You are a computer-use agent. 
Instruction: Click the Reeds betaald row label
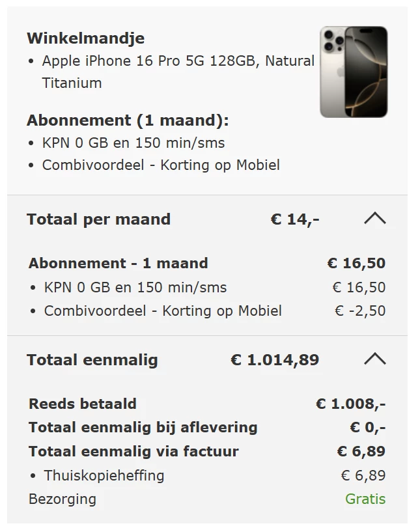[83, 404]
